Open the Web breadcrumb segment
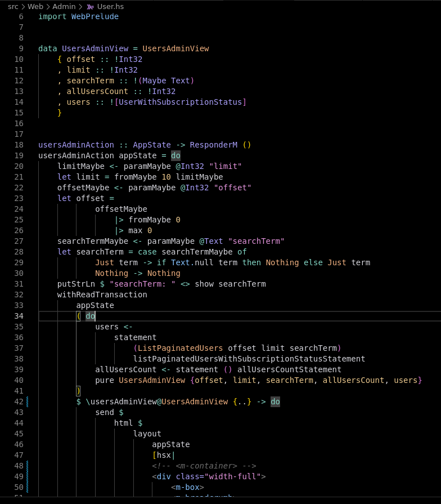This screenshot has height=504, width=441. (x=35, y=6)
